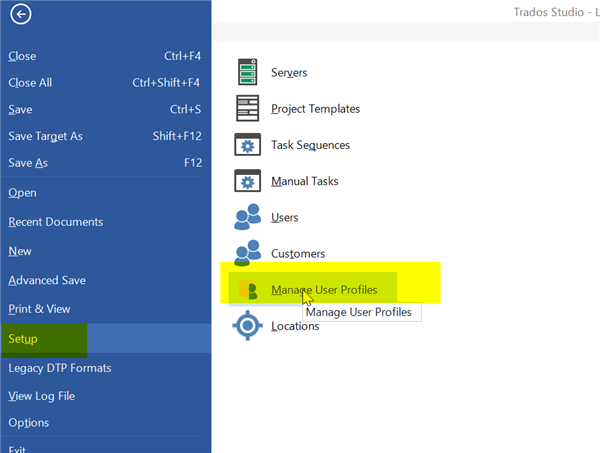
Task: Select Close in the File menu
Action: [x=106, y=56]
